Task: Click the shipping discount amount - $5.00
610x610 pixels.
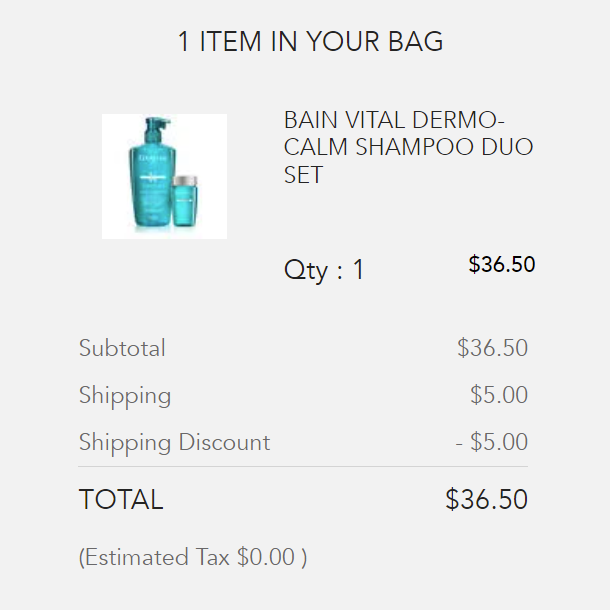Action: click(491, 442)
